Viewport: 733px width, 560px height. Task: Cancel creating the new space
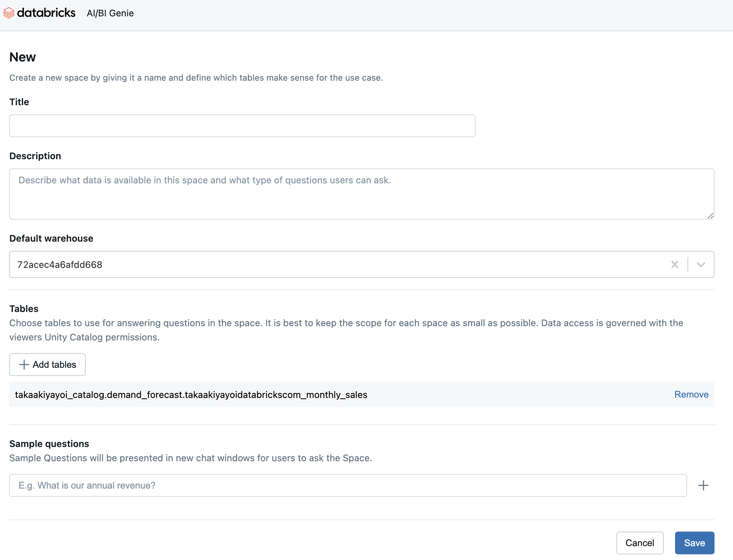[640, 543]
